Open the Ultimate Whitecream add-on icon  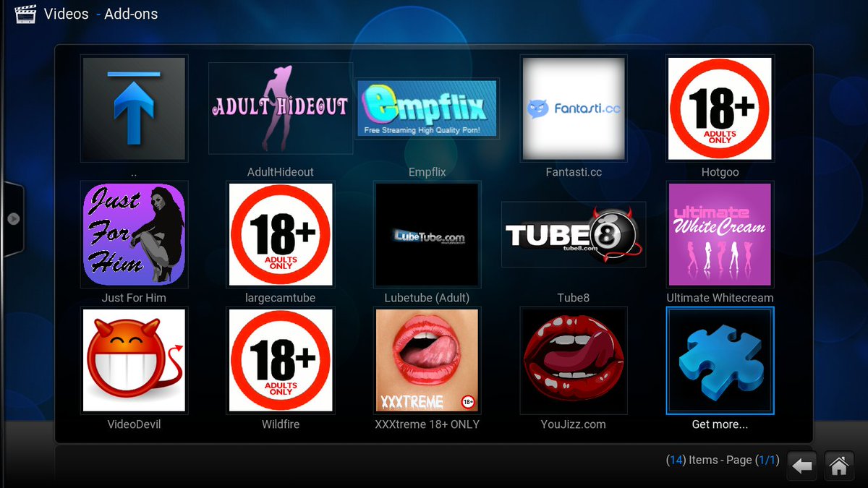(x=720, y=234)
